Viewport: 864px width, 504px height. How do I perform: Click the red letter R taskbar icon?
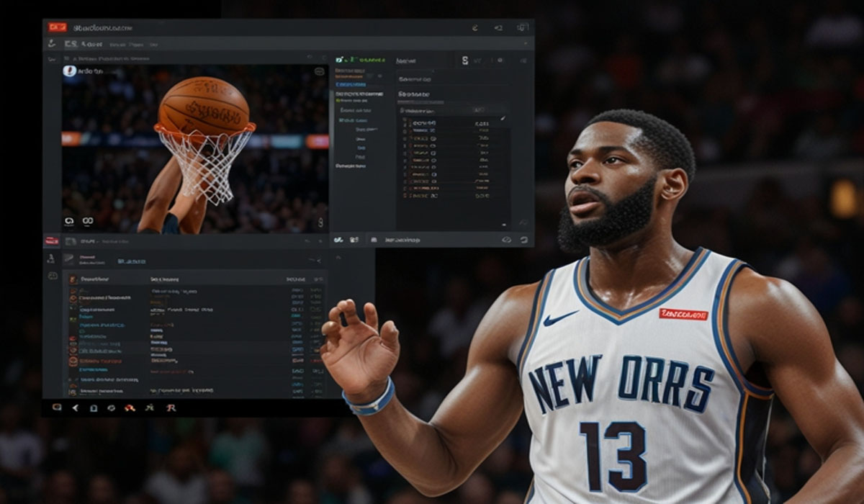(171, 408)
